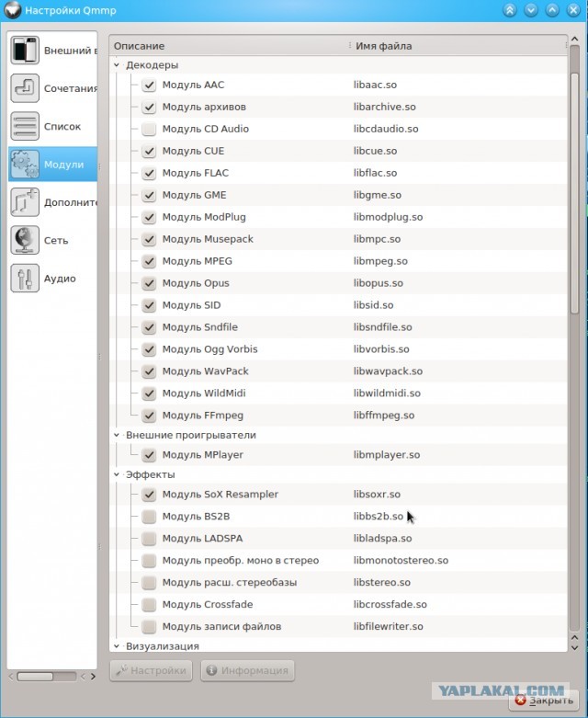Viewport: 588px width, 718px height.
Task: Open the Audio sliders sidebar icon
Action: [25, 279]
